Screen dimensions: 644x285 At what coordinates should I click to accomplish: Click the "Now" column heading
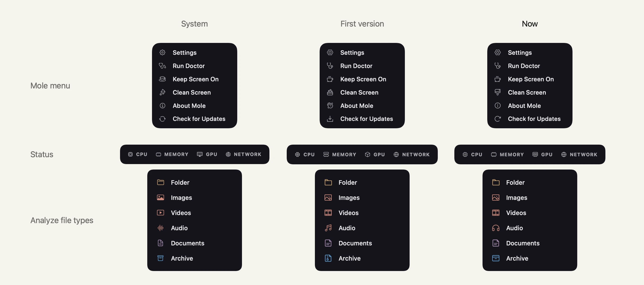click(x=530, y=24)
